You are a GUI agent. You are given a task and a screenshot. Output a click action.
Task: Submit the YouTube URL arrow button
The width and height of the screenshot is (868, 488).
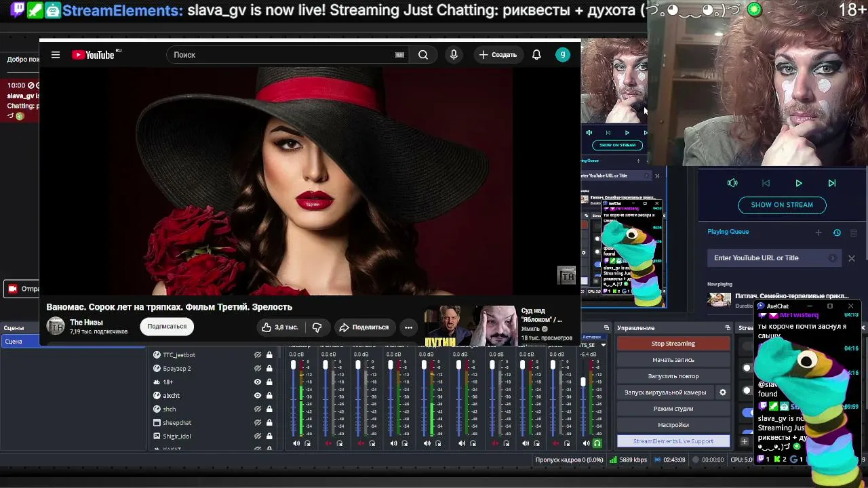[833, 258]
